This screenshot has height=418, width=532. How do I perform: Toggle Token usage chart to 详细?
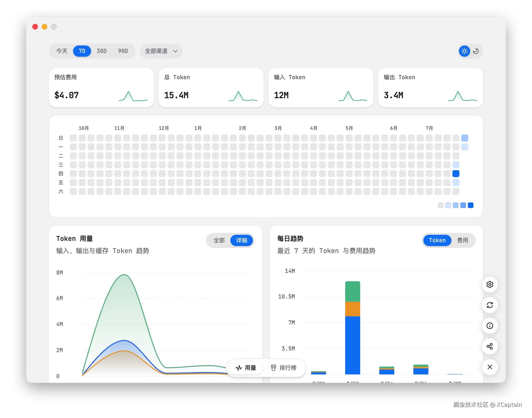coord(241,240)
